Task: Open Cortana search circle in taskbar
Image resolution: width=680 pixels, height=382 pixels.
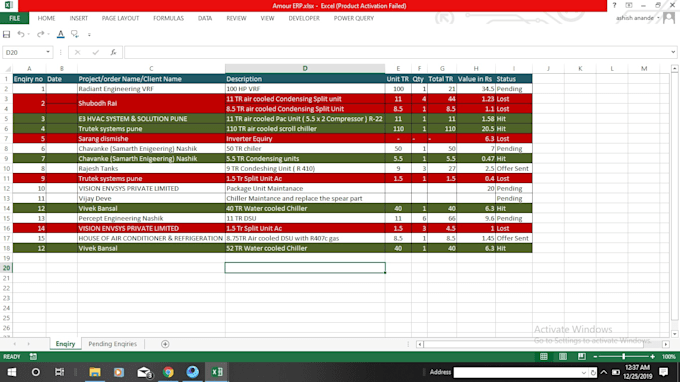Action: (x=36, y=372)
